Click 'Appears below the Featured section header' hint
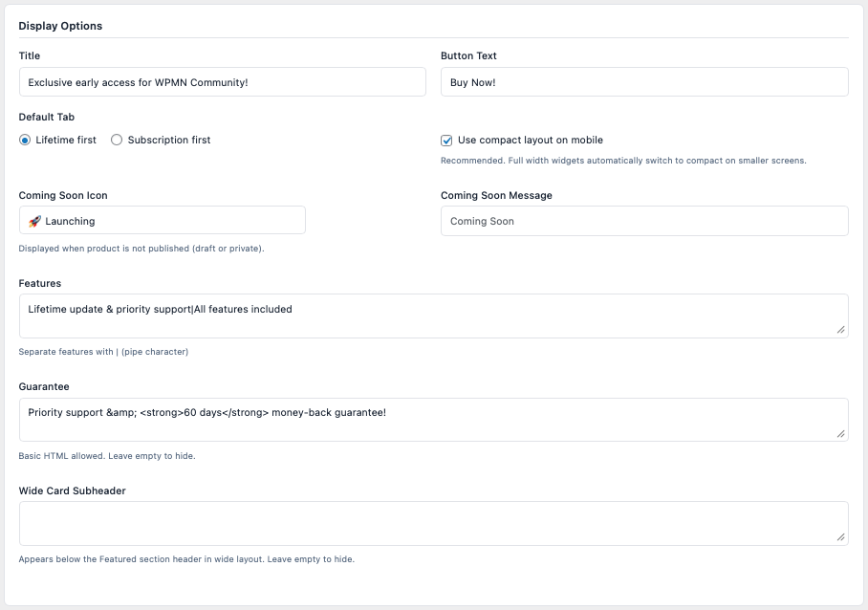Screen dimensions: 868x610 (x=186, y=559)
